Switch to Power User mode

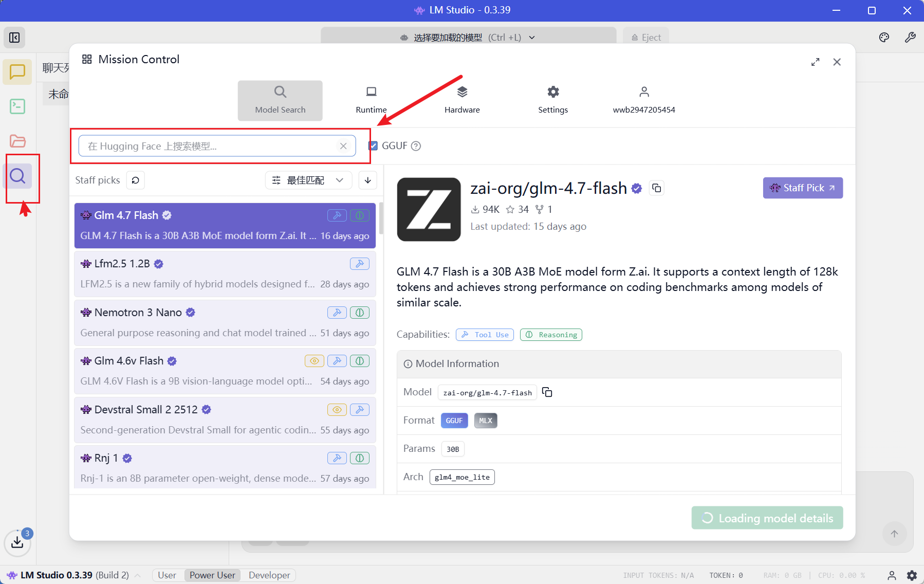(x=212, y=575)
